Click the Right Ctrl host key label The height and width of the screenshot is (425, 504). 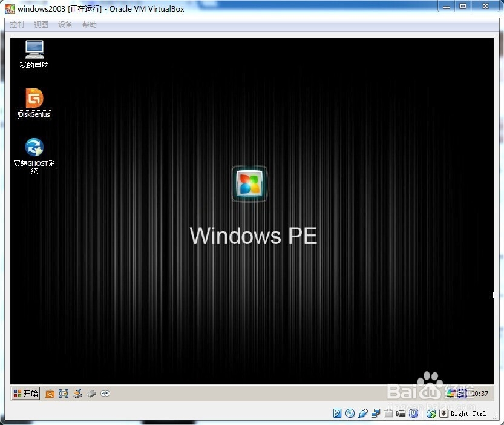[x=468, y=413]
